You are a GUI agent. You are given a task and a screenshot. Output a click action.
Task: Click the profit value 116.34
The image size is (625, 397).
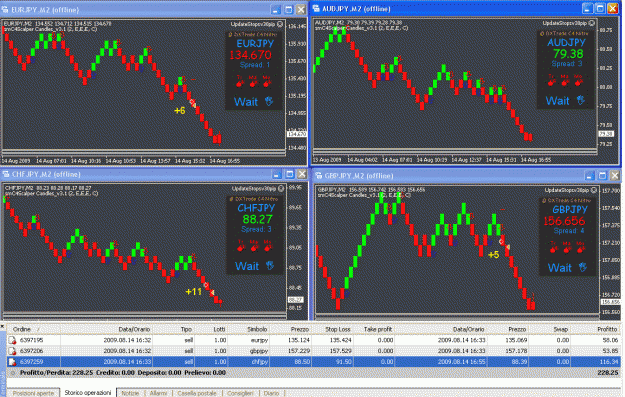609,362
